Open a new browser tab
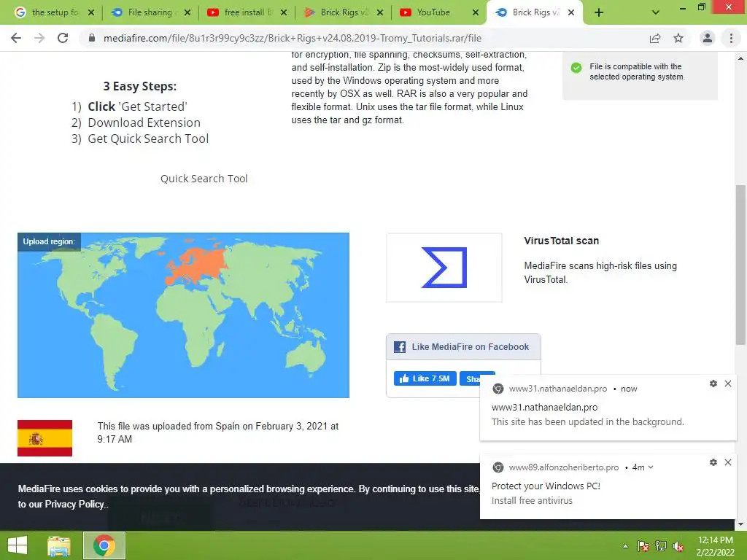The width and height of the screenshot is (747, 560). 599,13
